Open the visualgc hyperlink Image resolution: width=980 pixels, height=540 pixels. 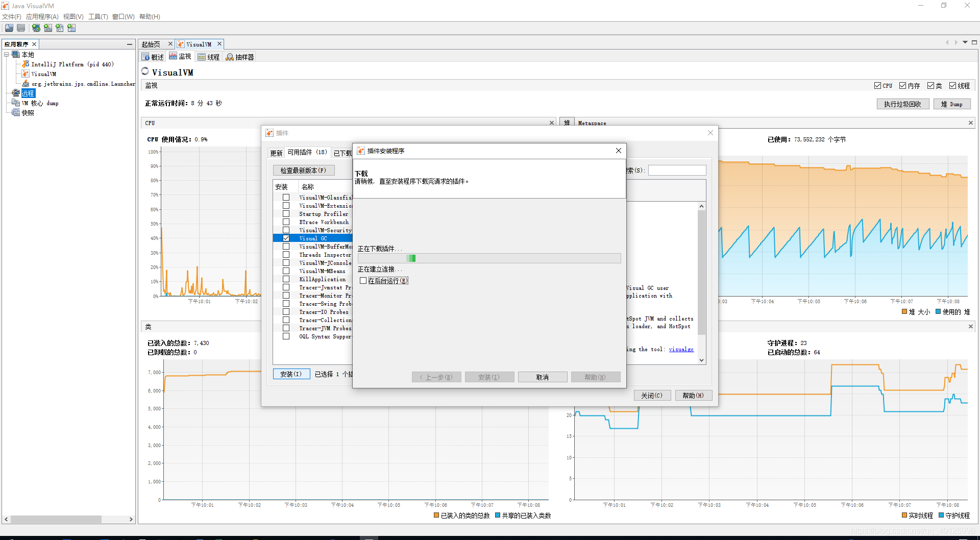tap(681, 350)
